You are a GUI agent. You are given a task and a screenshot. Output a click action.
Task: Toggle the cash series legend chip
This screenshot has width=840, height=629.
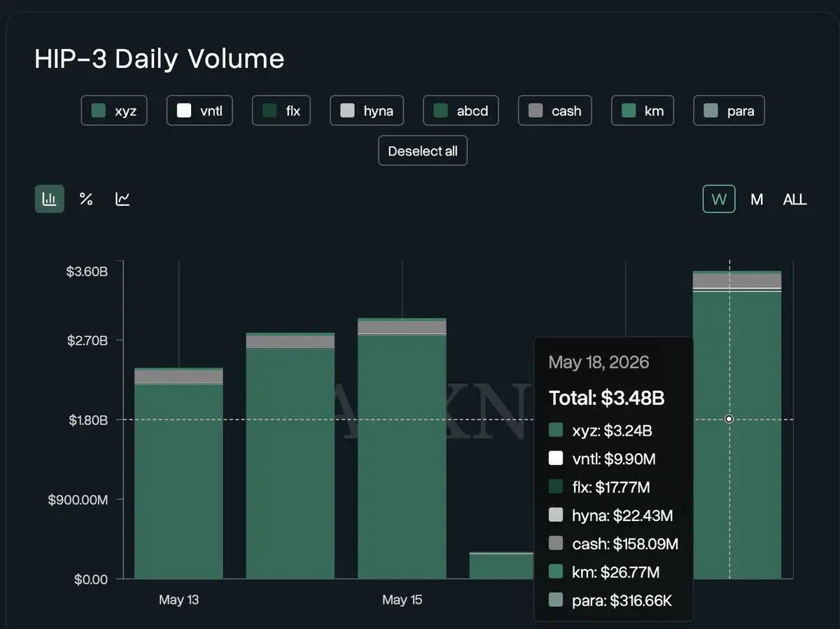555,111
